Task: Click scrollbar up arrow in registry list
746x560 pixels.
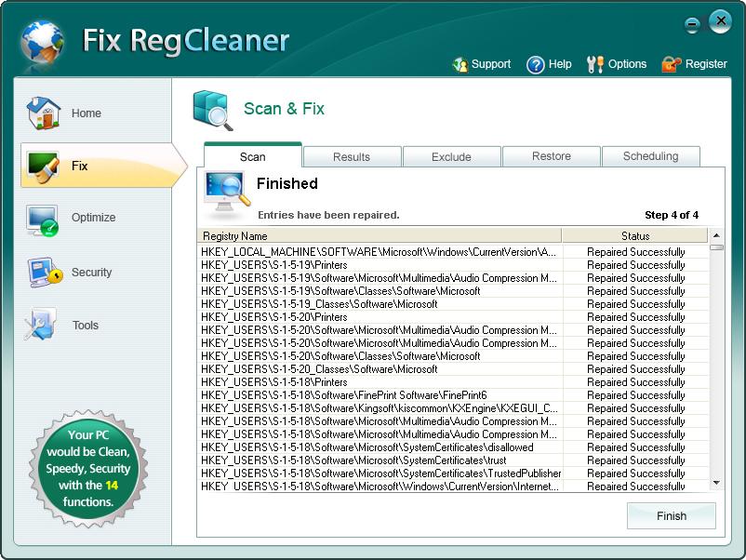Action: pos(716,236)
